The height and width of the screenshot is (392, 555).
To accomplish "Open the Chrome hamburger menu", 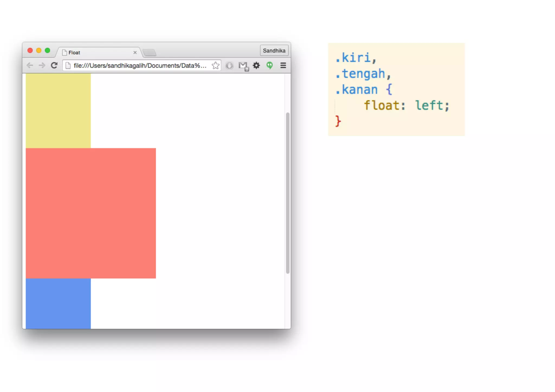I will [x=283, y=65].
